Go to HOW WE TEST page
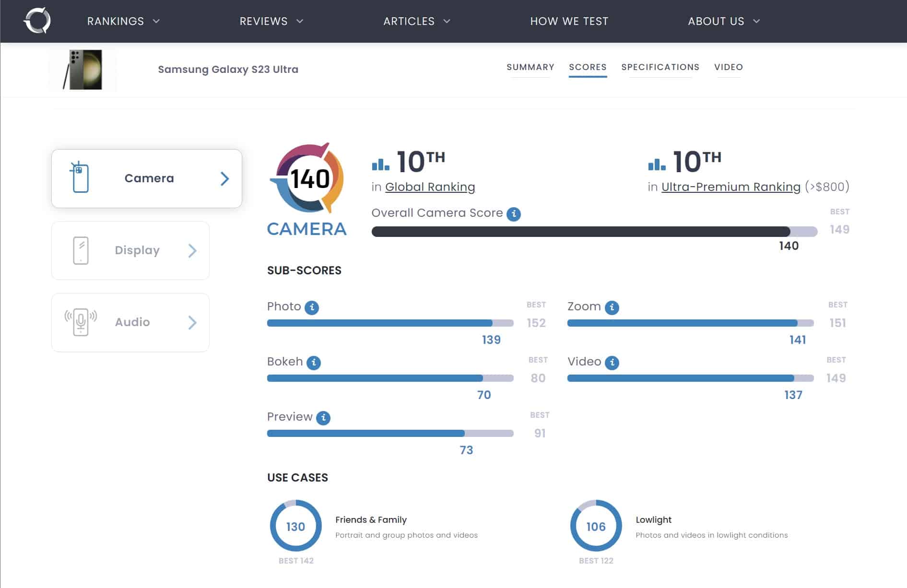 pyautogui.click(x=569, y=21)
